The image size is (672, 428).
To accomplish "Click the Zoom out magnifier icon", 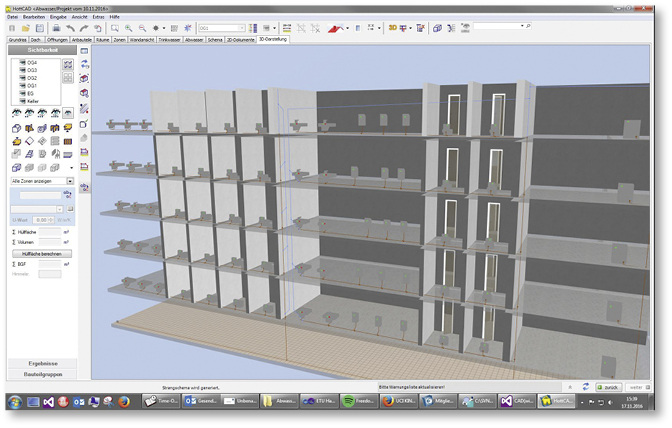I will click(140, 28).
